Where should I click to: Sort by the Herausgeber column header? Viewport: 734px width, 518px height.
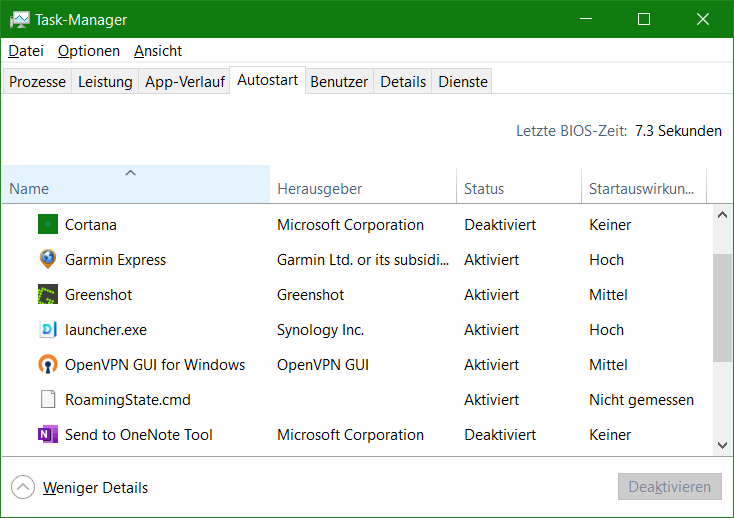tap(363, 184)
